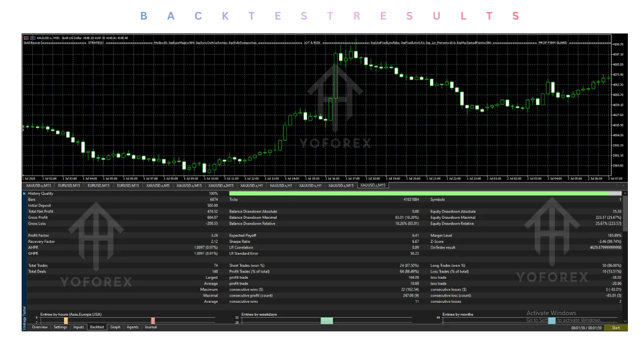Click the LR Standard Error value 56.23
This screenshot has width=644, height=362.
(x=415, y=254)
